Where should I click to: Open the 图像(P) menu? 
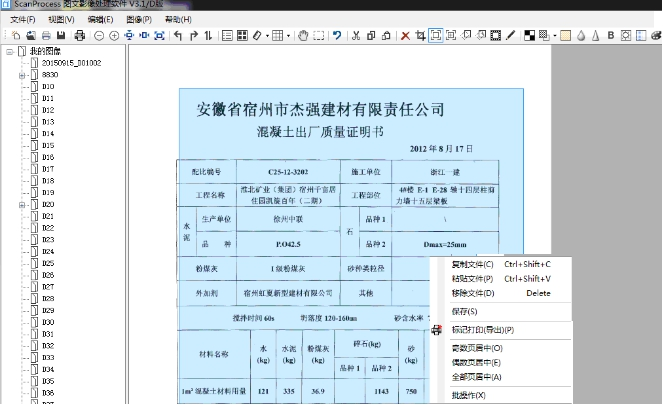tap(139, 19)
